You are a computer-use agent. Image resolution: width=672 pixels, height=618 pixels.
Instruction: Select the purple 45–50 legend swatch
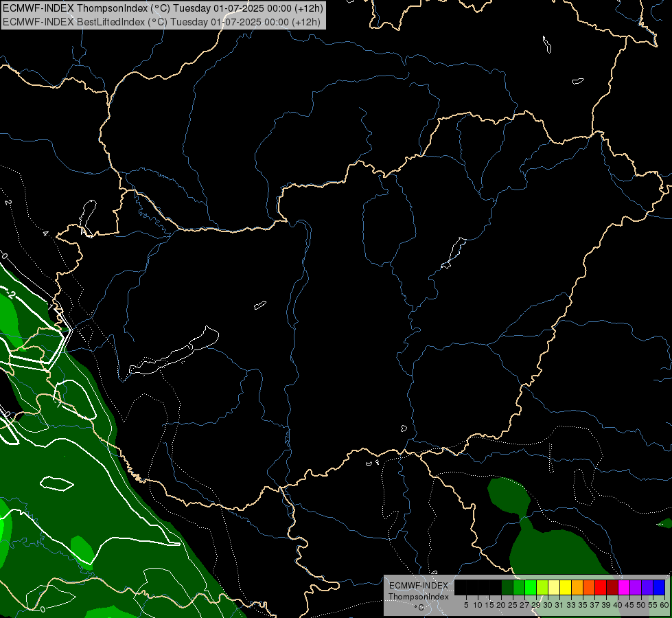point(636,588)
